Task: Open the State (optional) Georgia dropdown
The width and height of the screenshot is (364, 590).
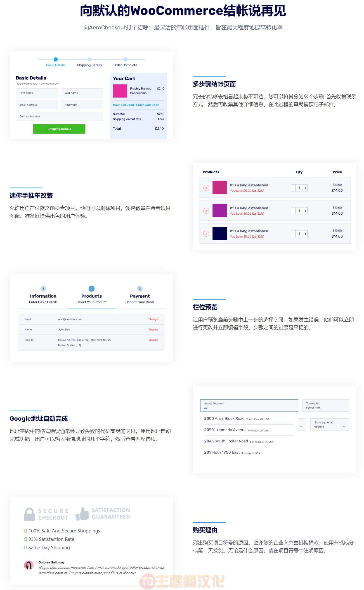Action: [330, 425]
